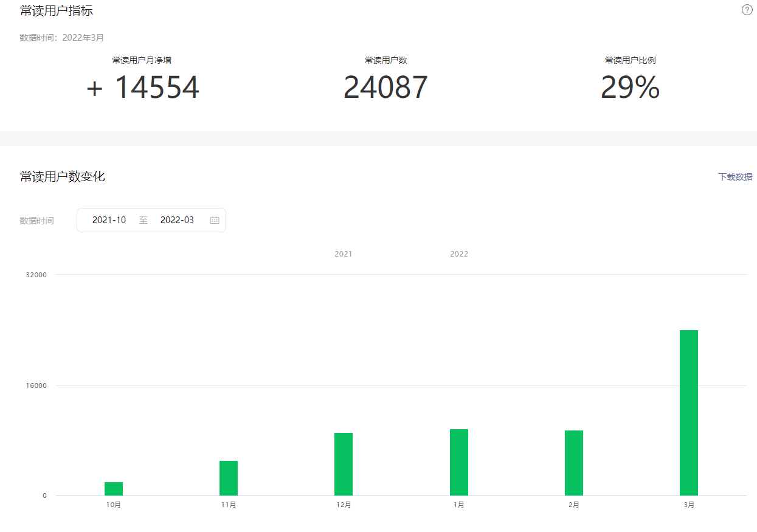Click the 10月 x-axis label
Viewport: 757px width, 532px height.
(x=114, y=505)
